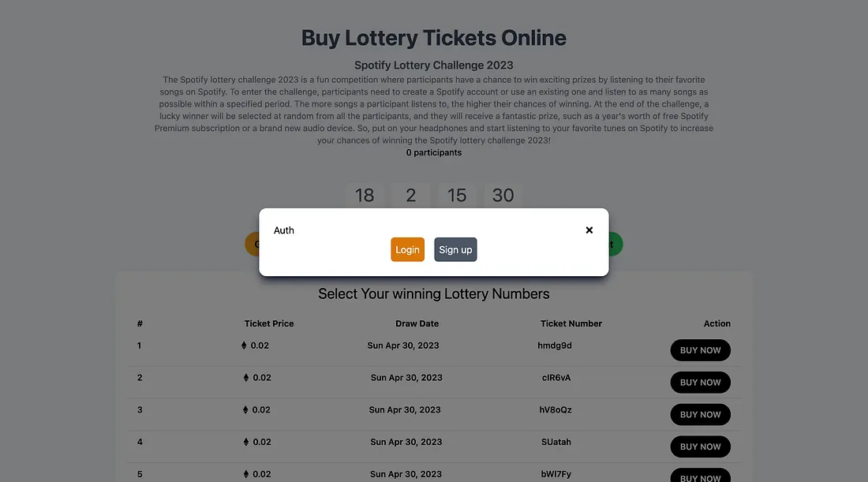Click the countdown box showing 18
This screenshot has width=868, height=482.
pyautogui.click(x=365, y=196)
